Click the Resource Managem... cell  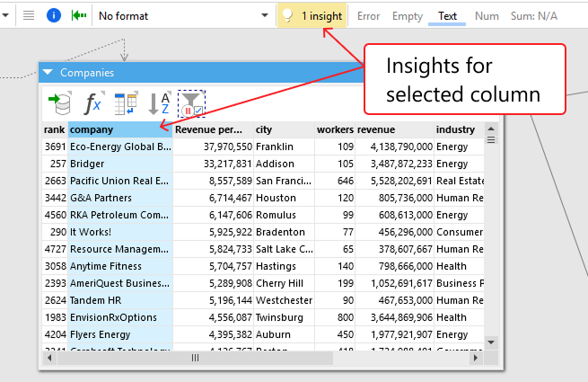click(x=120, y=249)
